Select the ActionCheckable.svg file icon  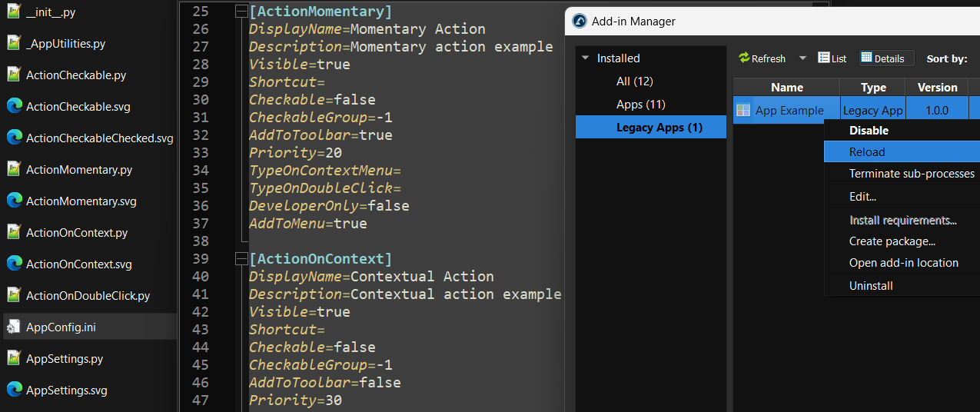14,106
